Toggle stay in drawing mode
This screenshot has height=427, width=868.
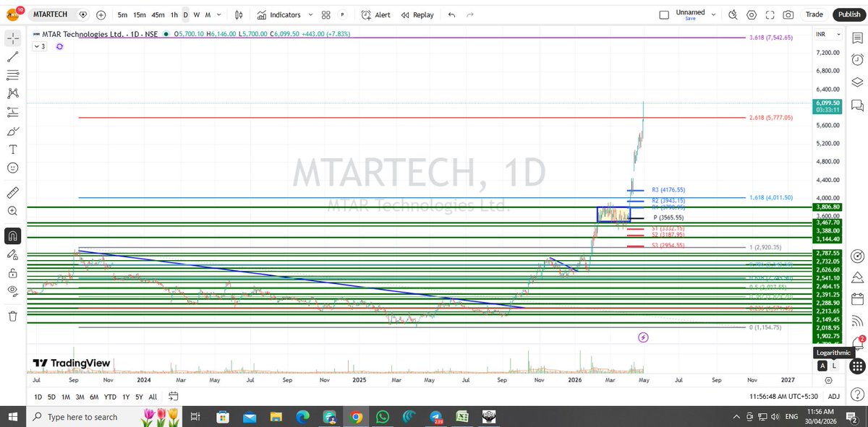point(12,254)
